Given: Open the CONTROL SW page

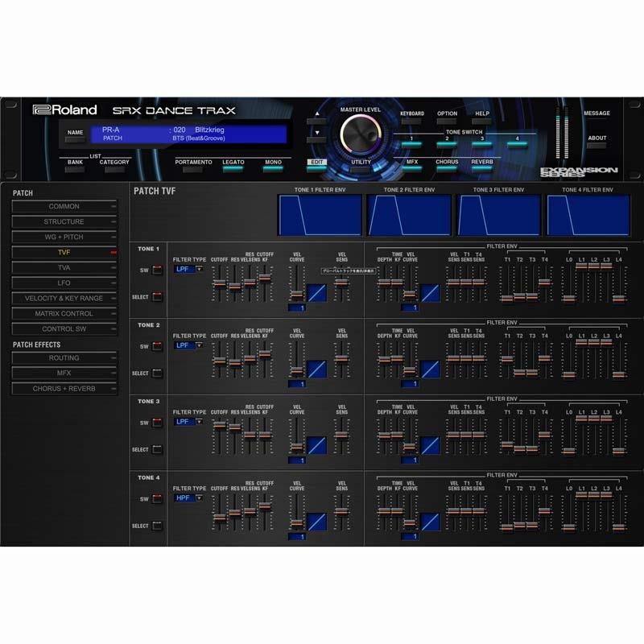Looking at the screenshot, I should (x=64, y=329).
